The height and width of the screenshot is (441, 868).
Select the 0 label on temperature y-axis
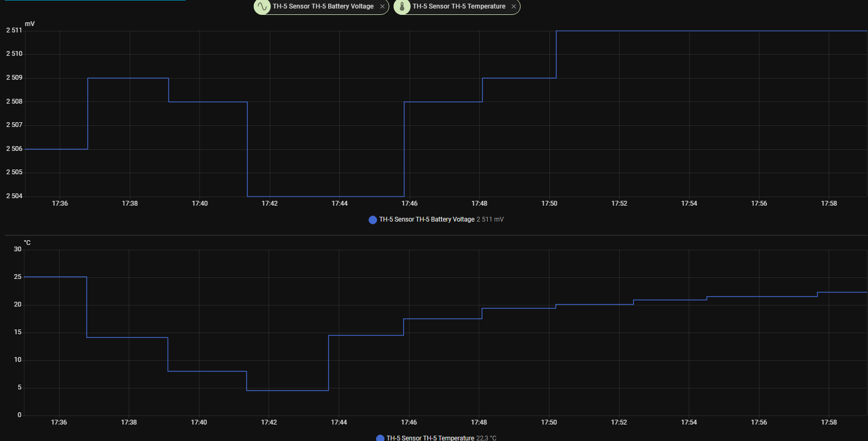tap(20, 415)
